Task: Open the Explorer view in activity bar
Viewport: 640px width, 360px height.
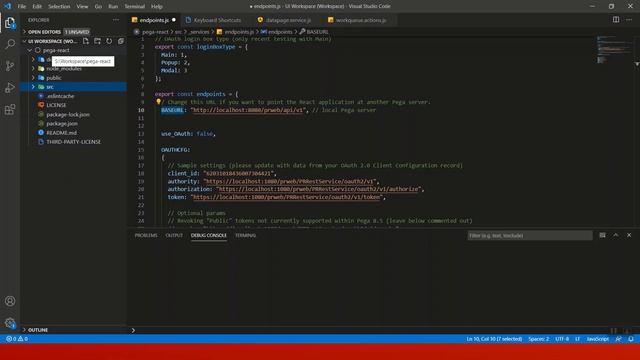Action: (10, 23)
